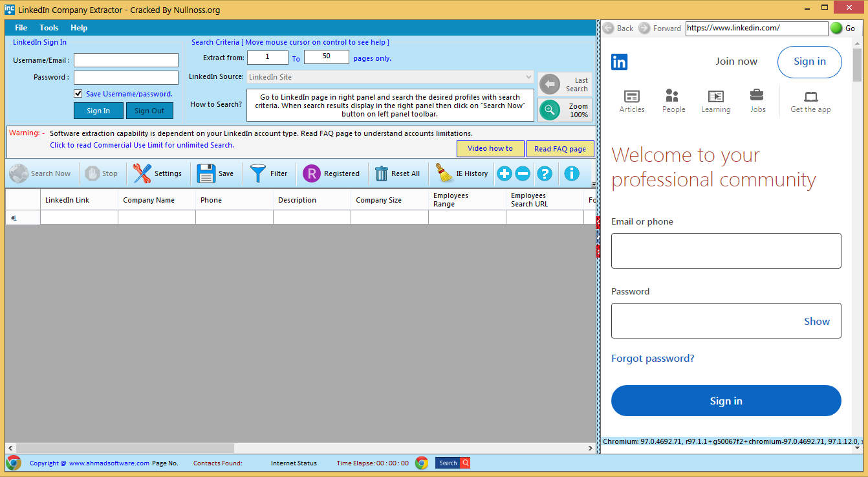The width and height of the screenshot is (868, 477).
Task: Click the Extract from start page field
Action: pos(268,57)
